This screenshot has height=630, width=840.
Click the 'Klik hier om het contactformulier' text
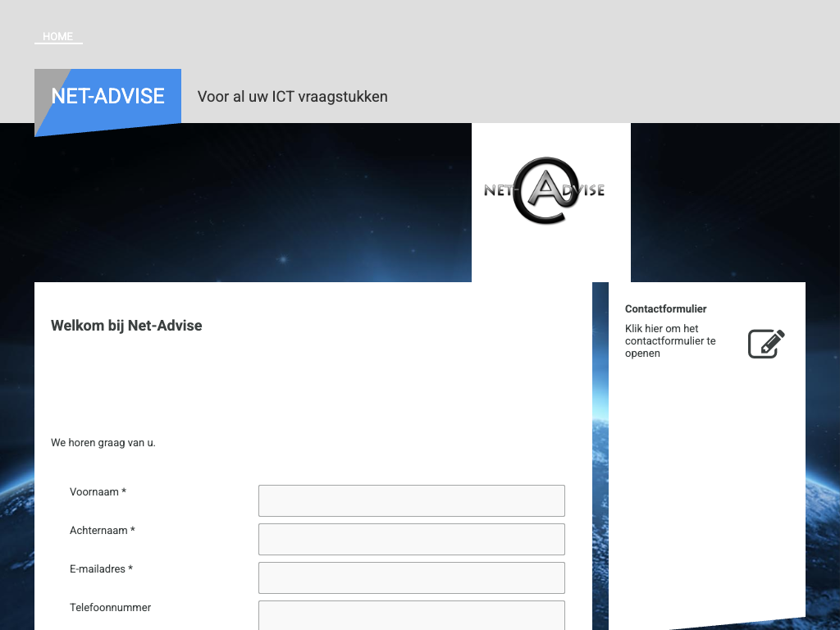tap(670, 340)
